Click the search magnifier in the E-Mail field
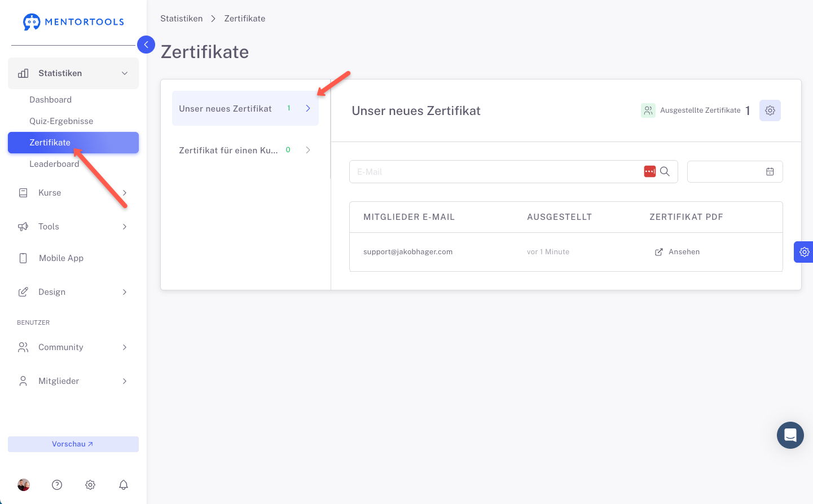The height and width of the screenshot is (504, 813). tap(665, 171)
